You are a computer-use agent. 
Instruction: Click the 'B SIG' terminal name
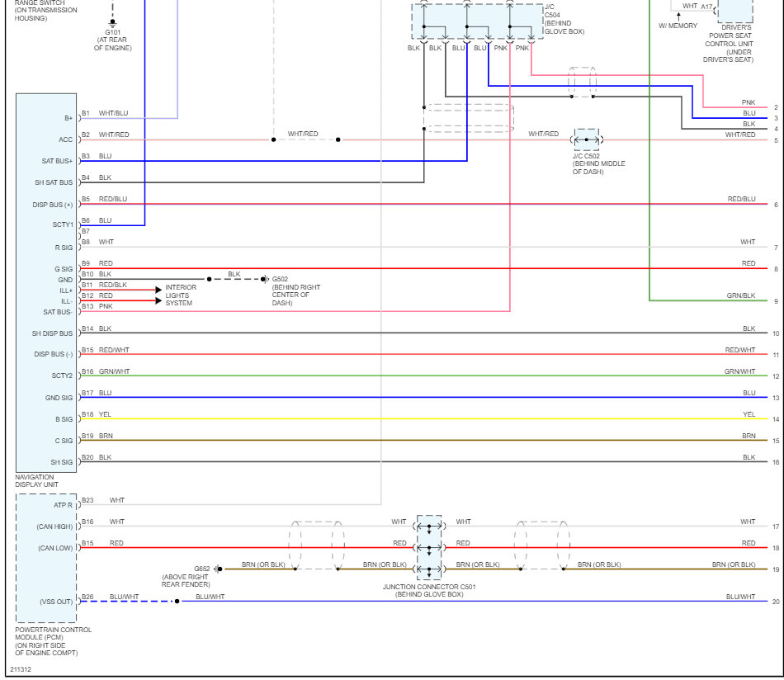tap(64, 419)
